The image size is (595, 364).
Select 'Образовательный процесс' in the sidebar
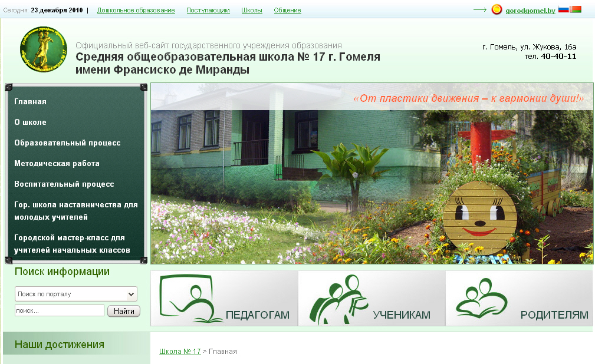[x=67, y=143]
